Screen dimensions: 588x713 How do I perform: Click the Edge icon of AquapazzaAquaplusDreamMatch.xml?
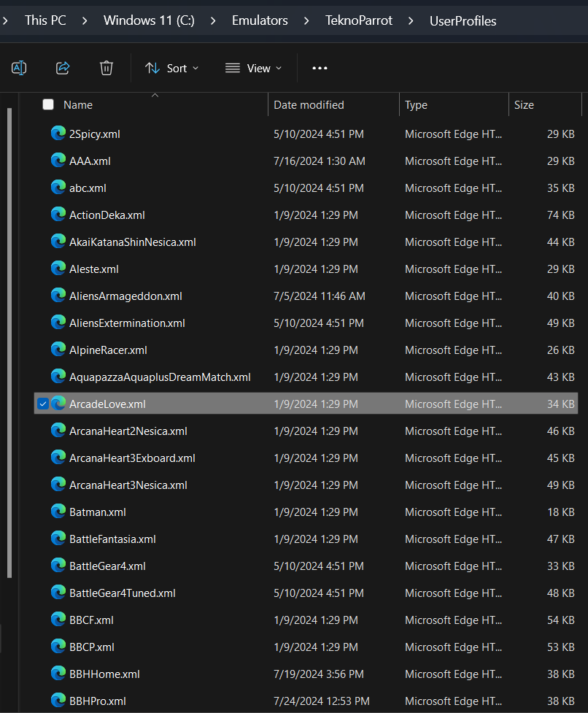pyautogui.click(x=58, y=376)
